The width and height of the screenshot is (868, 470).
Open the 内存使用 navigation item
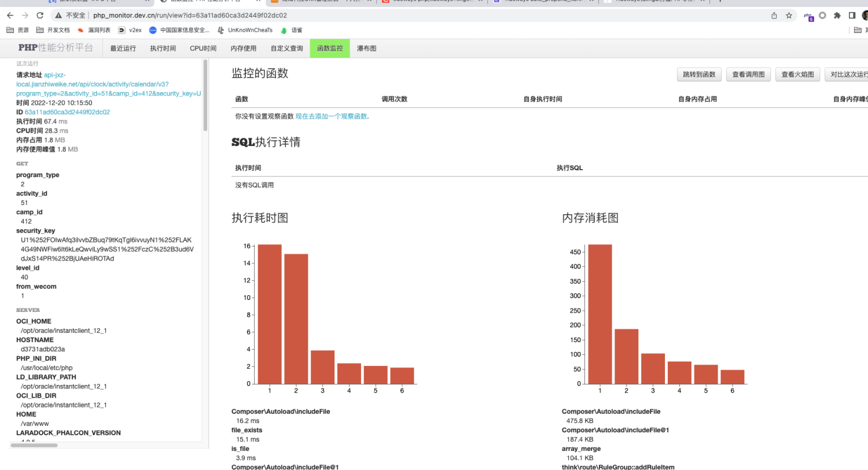(x=243, y=49)
